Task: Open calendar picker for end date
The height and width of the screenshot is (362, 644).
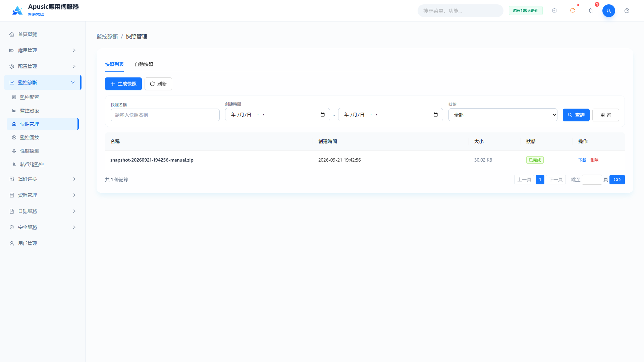Action: [436, 115]
